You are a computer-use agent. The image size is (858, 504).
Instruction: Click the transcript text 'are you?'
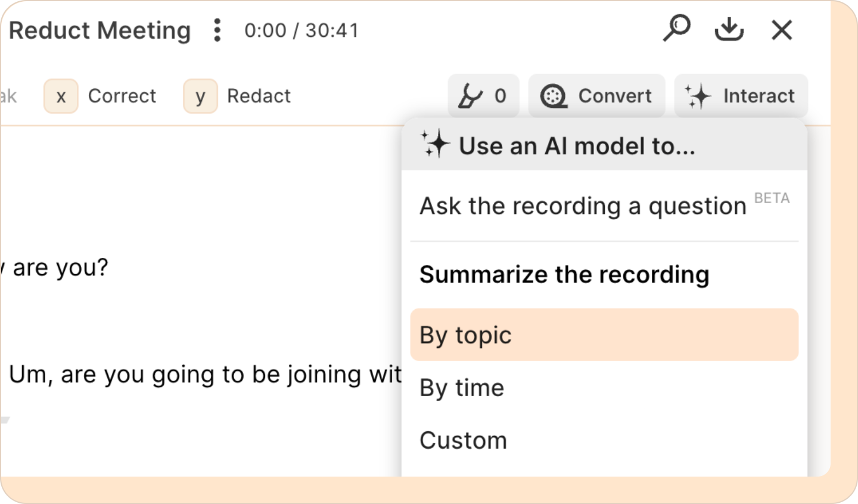tap(60, 268)
